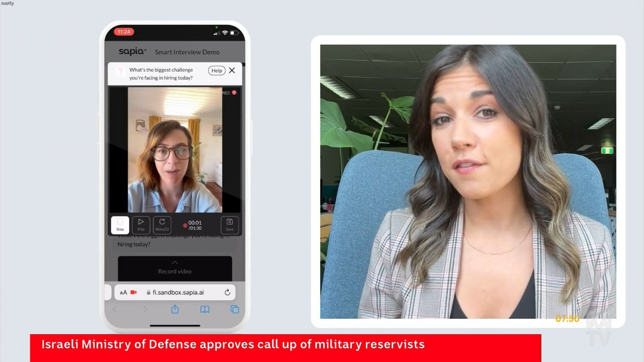Screen dimensions: 644x362
Task: Reload the page in Safari
Action: click(x=227, y=292)
